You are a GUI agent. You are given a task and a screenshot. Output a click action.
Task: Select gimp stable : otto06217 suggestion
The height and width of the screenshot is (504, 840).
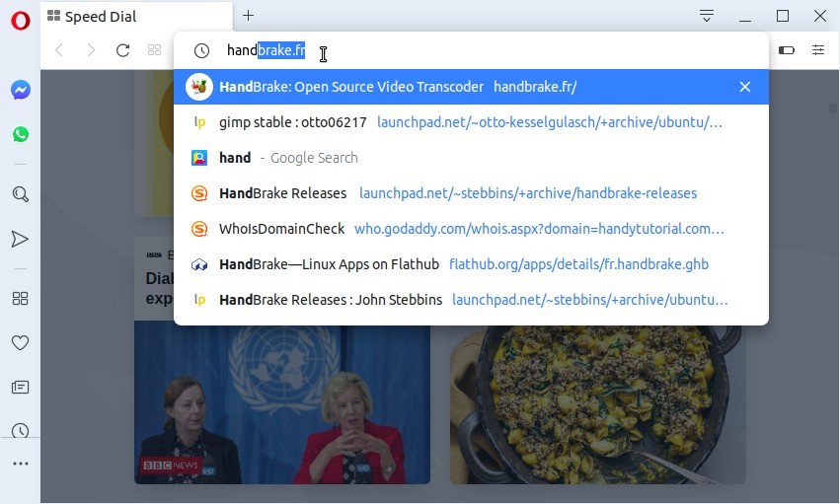point(471,122)
